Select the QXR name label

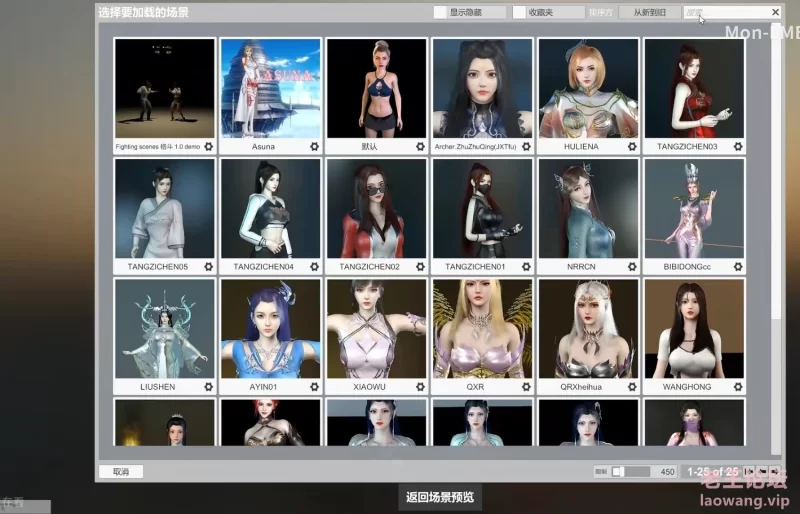475,387
